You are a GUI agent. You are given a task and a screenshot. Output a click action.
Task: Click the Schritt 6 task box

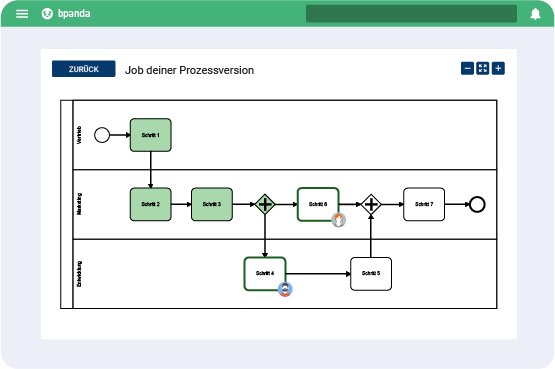318,204
